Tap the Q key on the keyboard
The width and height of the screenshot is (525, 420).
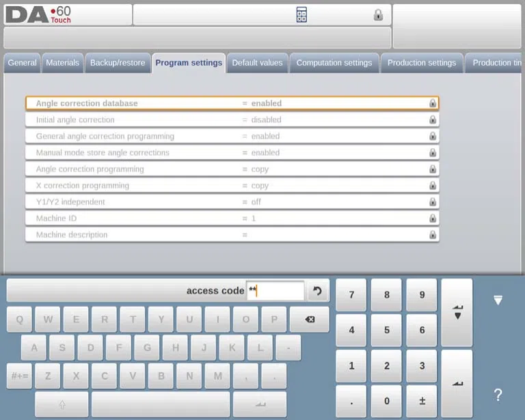tap(19, 320)
